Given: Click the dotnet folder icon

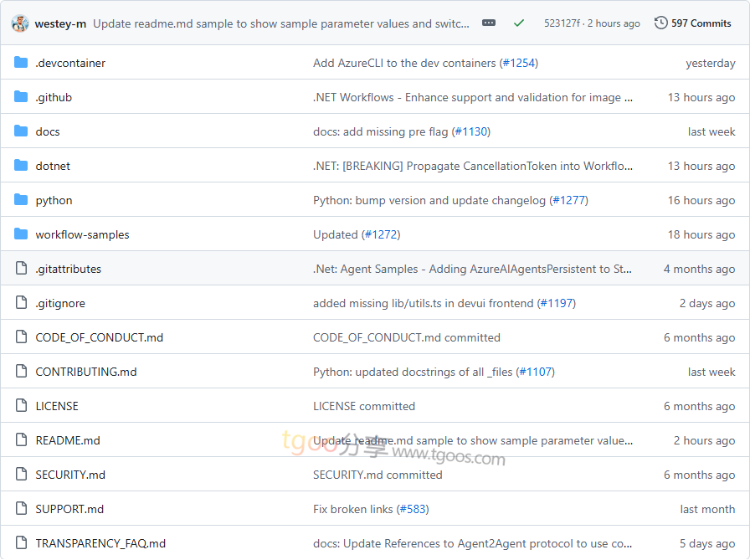Looking at the screenshot, I should 21,166.
